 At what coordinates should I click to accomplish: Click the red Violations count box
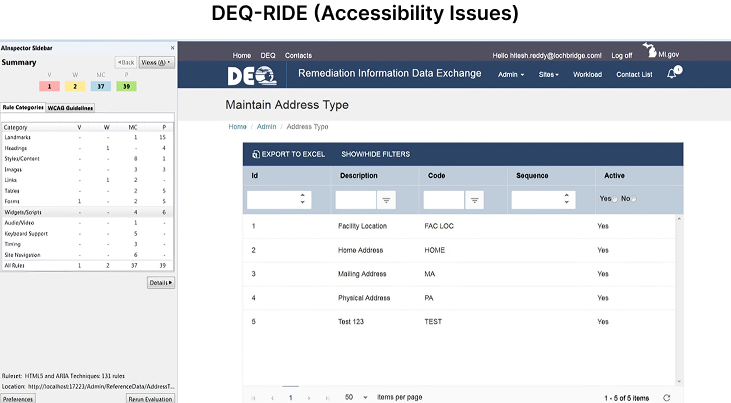click(x=50, y=86)
